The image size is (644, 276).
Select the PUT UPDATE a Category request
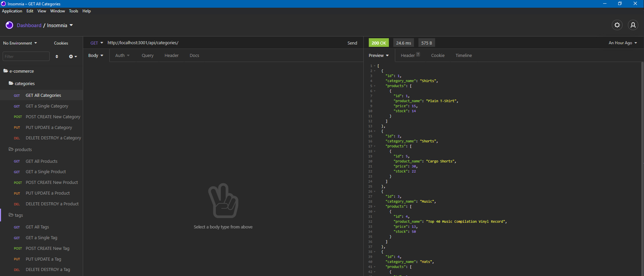pyautogui.click(x=41, y=127)
